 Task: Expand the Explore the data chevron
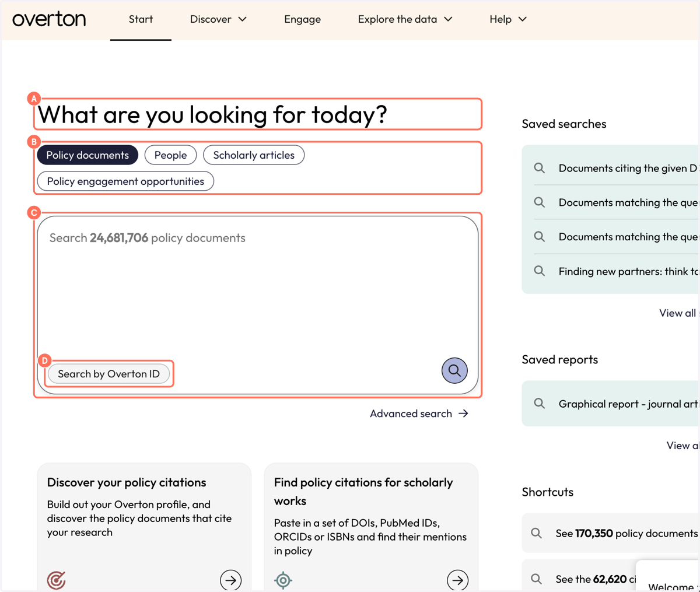coord(448,19)
